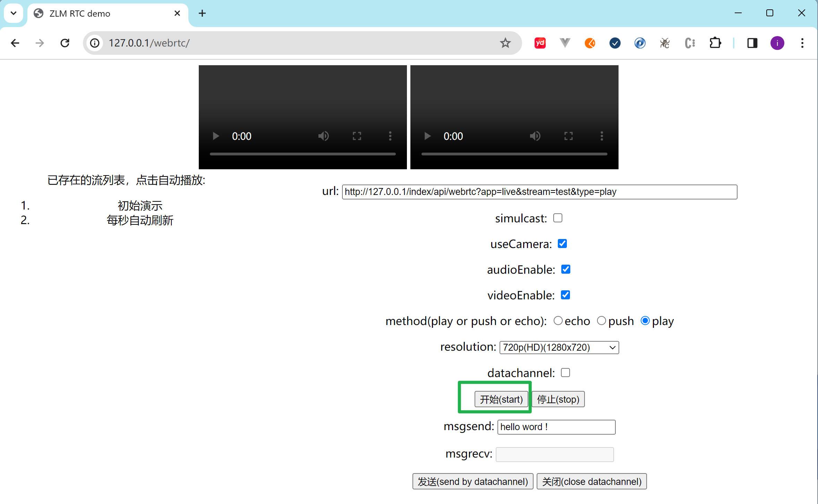
Task: Minimize the browser window
Action: (x=738, y=13)
